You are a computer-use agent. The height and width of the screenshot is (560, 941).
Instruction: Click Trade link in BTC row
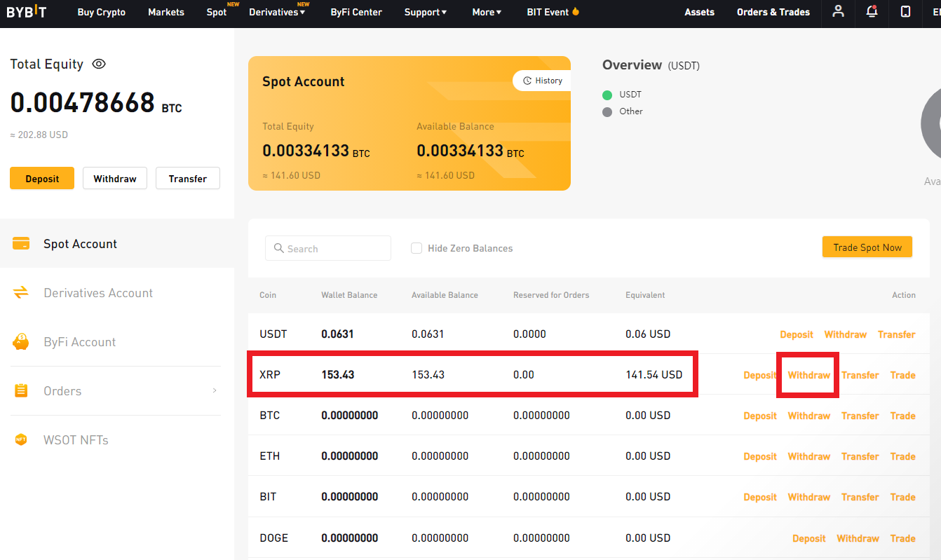903,416
